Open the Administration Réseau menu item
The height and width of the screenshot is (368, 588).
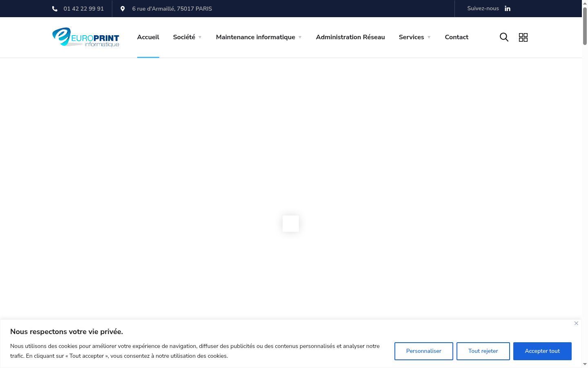350,37
